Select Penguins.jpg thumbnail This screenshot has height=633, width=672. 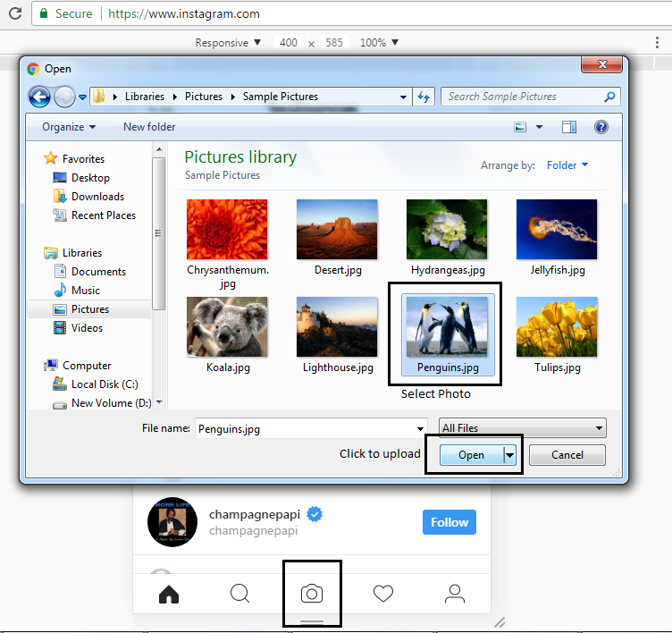pos(447,327)
